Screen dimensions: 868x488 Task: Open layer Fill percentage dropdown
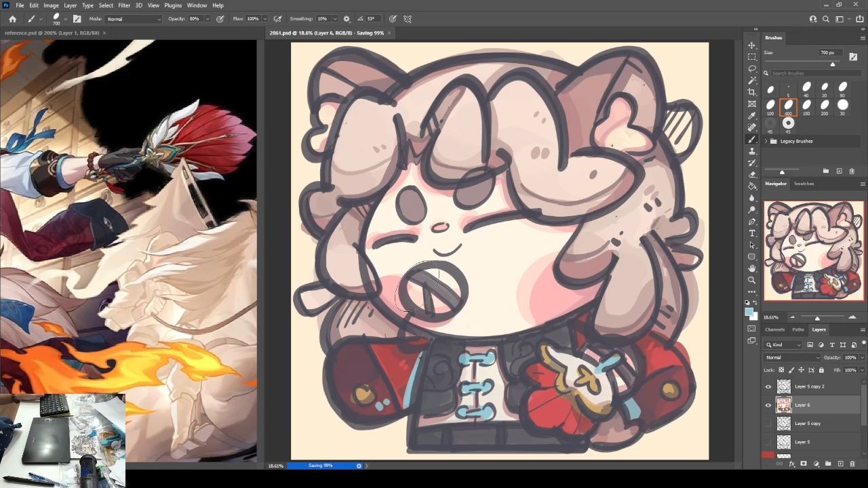[863, 370]
